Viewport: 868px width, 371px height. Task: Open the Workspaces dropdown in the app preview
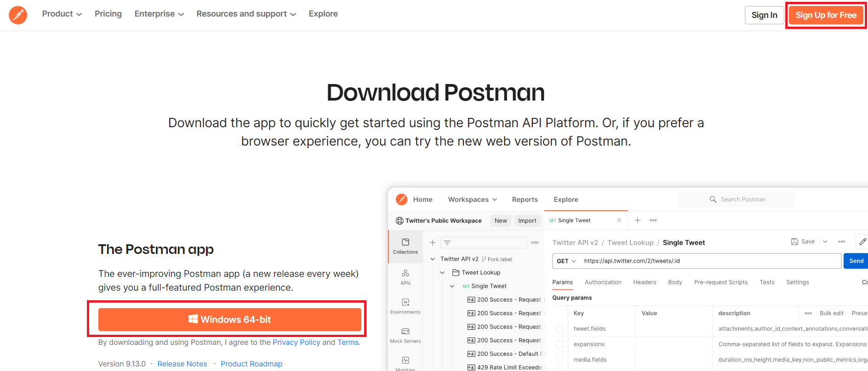coord(473,199)
